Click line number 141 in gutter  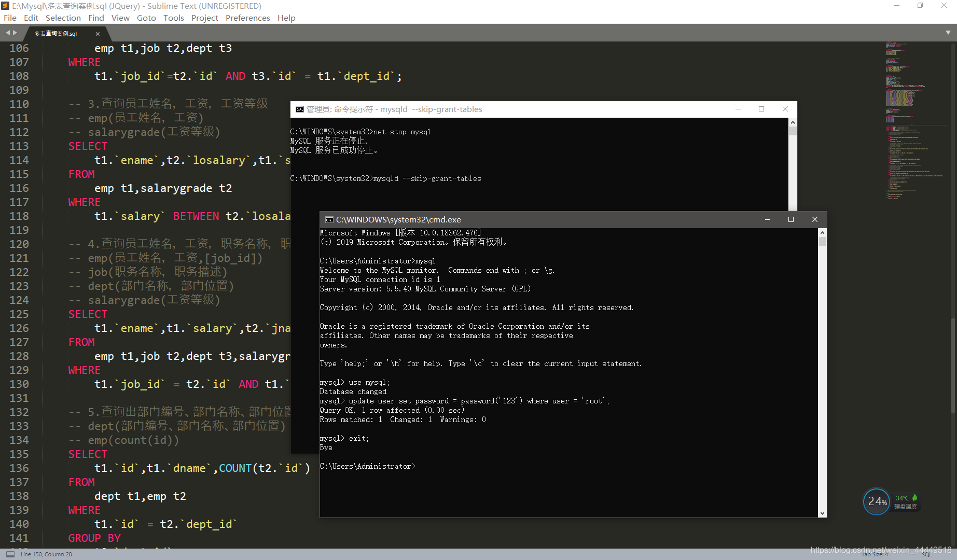[19, 538]
